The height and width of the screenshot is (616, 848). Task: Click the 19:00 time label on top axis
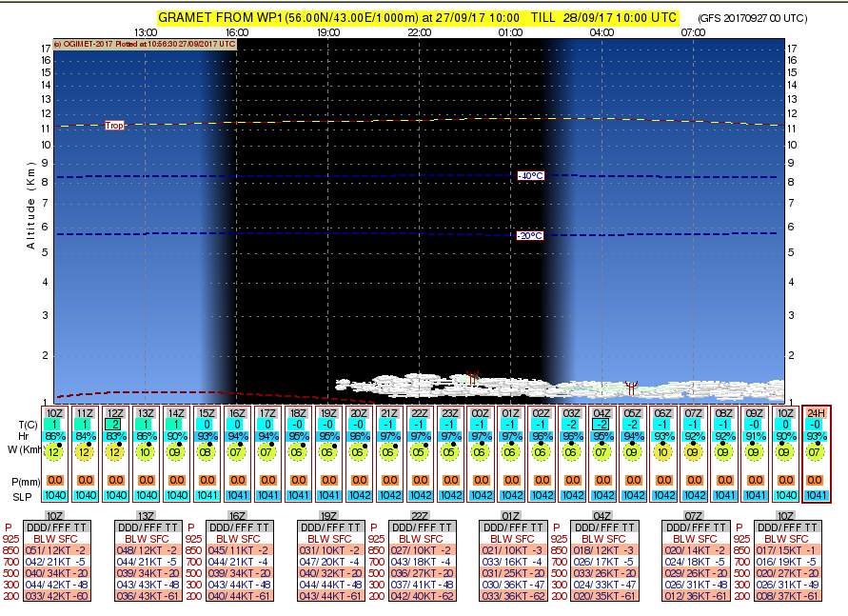click(328, 32)
